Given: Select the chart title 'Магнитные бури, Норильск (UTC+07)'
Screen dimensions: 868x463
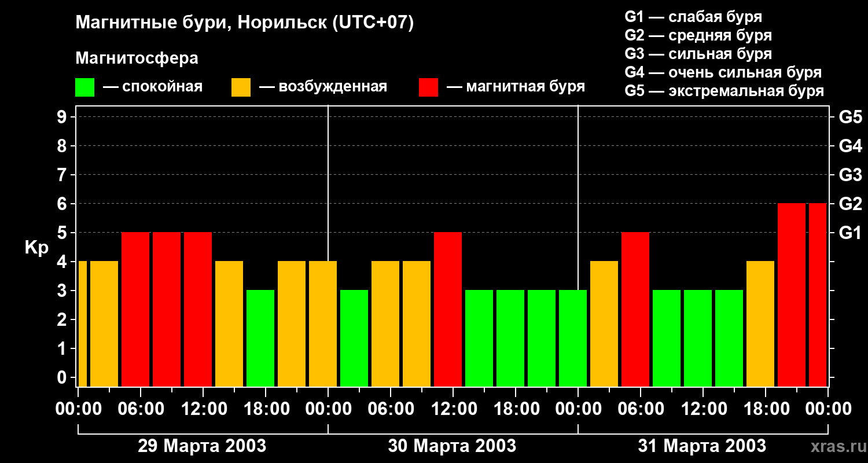Looking at the screenshot, I should coord(245,23).
